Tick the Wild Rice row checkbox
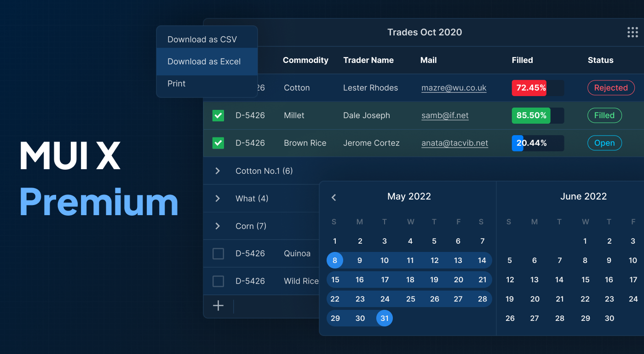The height and width of the screenshot is (354, 644). (218, 281)
